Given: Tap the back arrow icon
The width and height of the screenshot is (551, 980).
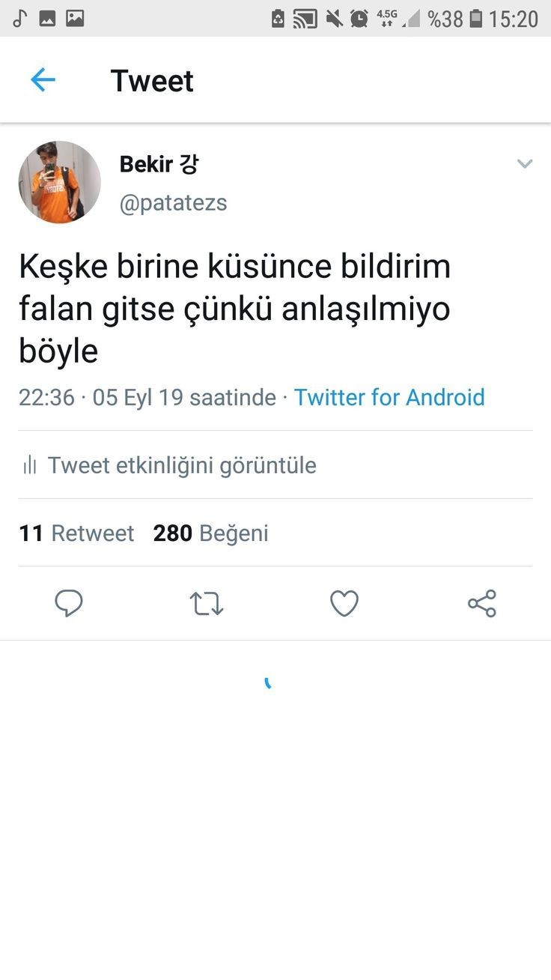Looking at the screenshot, I should [x=43, y=80].
